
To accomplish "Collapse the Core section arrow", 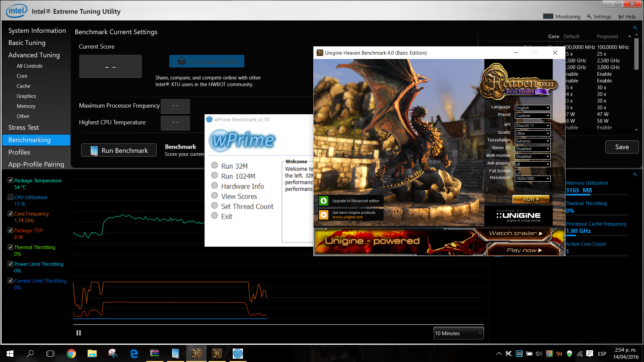I will point(630,36).
